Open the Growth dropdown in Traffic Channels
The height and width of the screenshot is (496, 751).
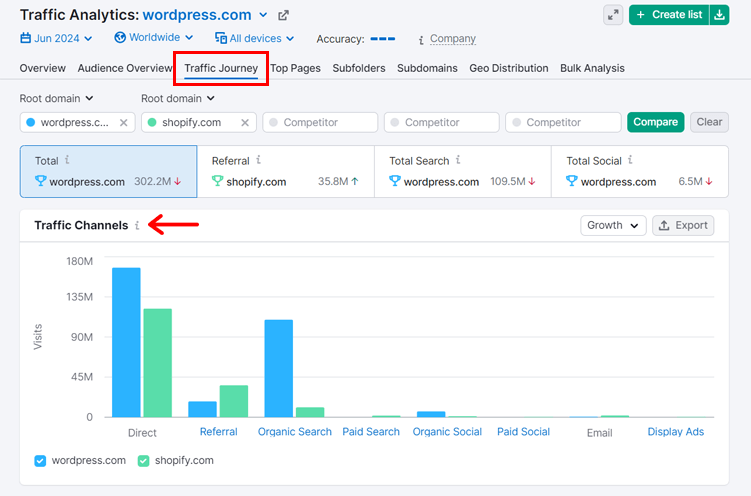point(613,225)
